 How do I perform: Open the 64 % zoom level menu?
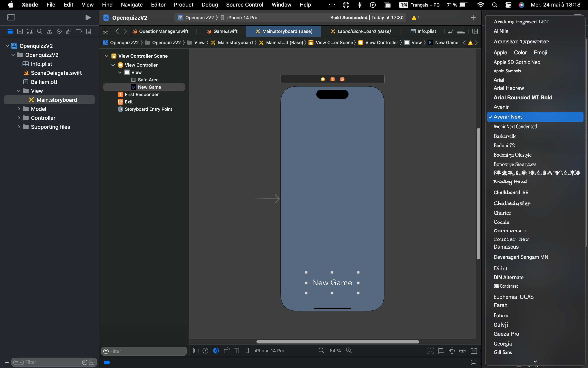335,350
